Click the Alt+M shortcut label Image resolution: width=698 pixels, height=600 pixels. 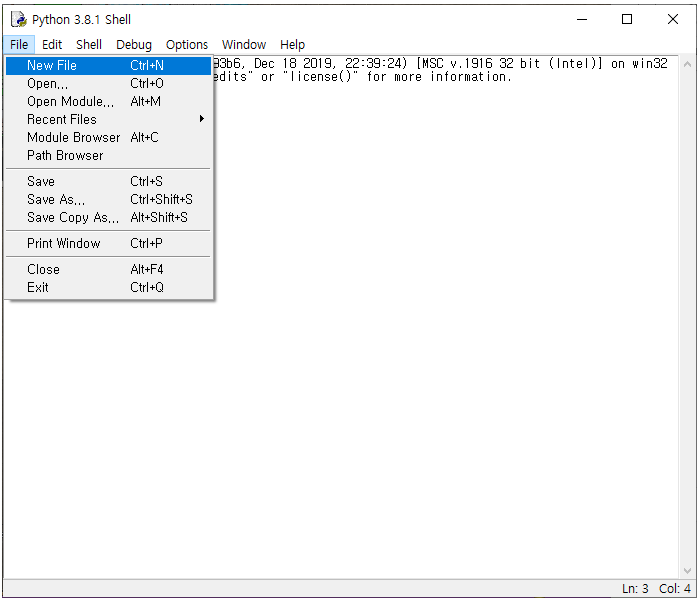(146, 101)
